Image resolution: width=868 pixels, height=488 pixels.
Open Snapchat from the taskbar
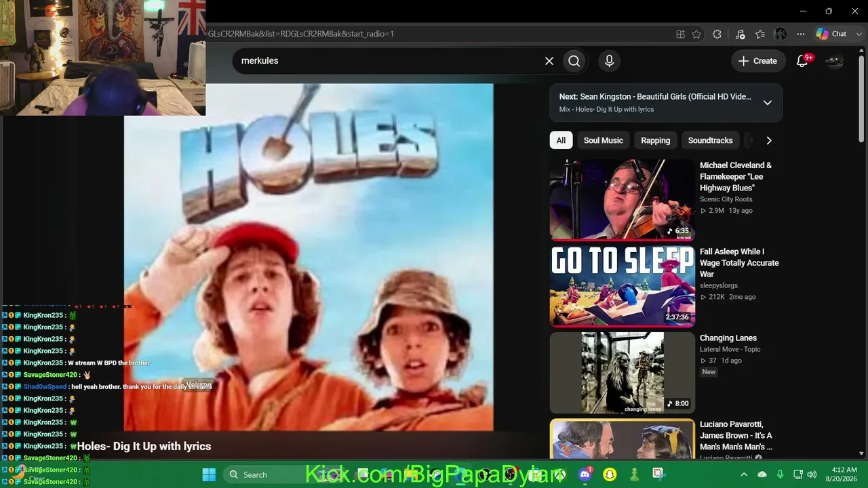coord(610,474)
